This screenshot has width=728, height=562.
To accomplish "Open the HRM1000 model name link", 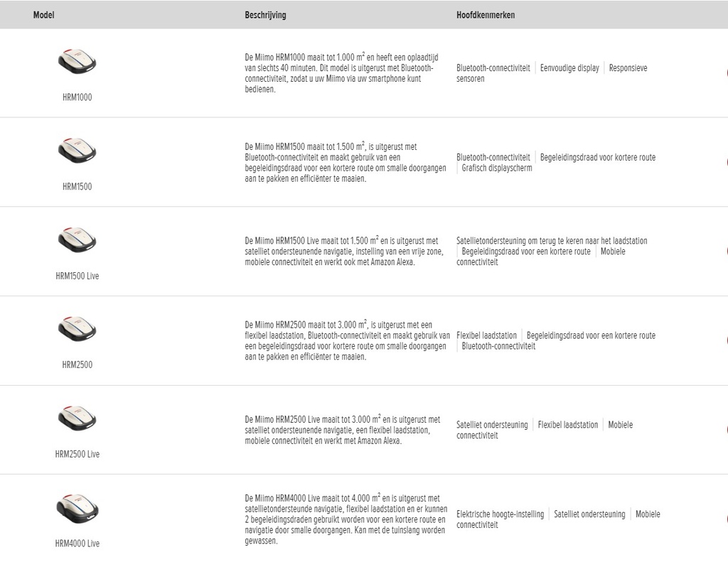I will click(77, 97).
